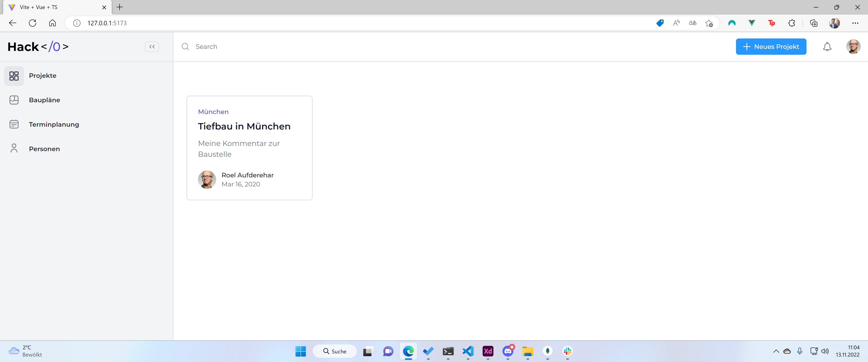Open the browser settings ellipsis menu
The width and height of the screenshot is (868, 362).
[855, 23]
